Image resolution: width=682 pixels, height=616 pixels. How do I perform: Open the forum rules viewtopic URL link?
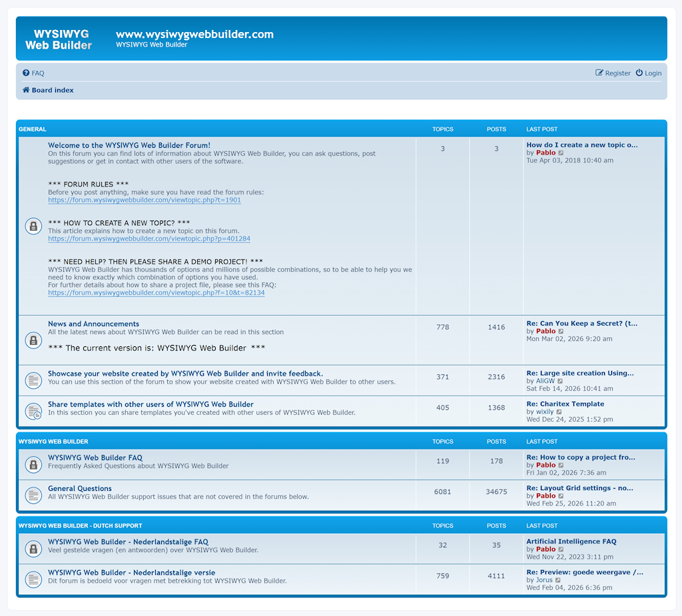[x=145, y=200]
